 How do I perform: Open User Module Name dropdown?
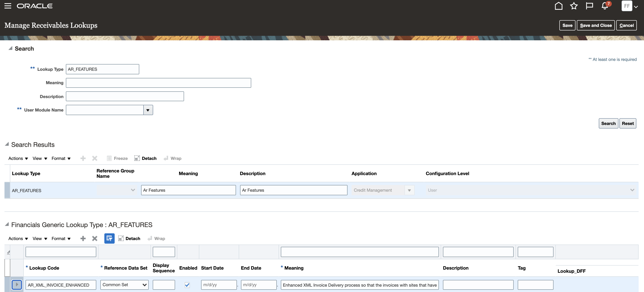point(148,110)
